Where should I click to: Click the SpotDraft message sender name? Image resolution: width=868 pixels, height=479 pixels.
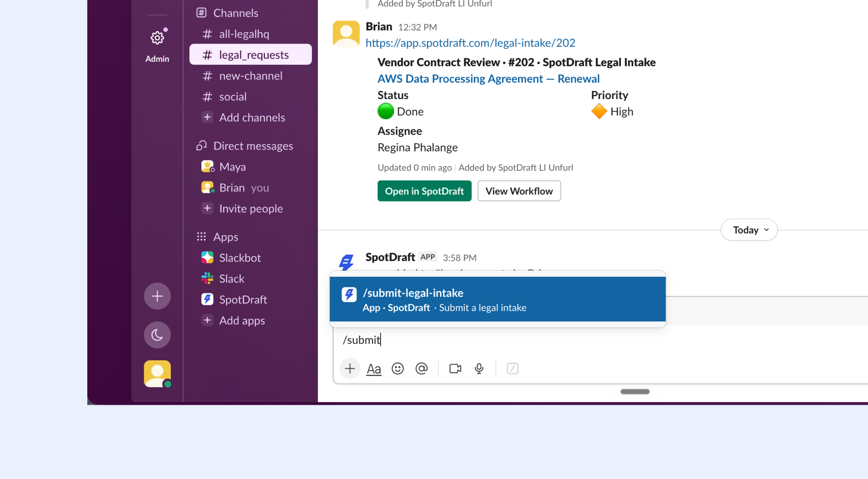click(390, 257)
